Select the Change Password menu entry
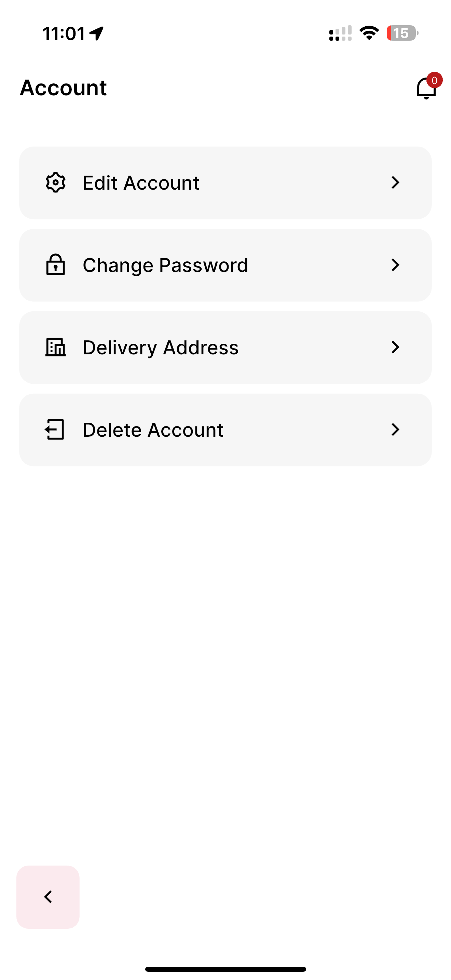This screenshot has height=980, width=451. (x=225, y=265)
